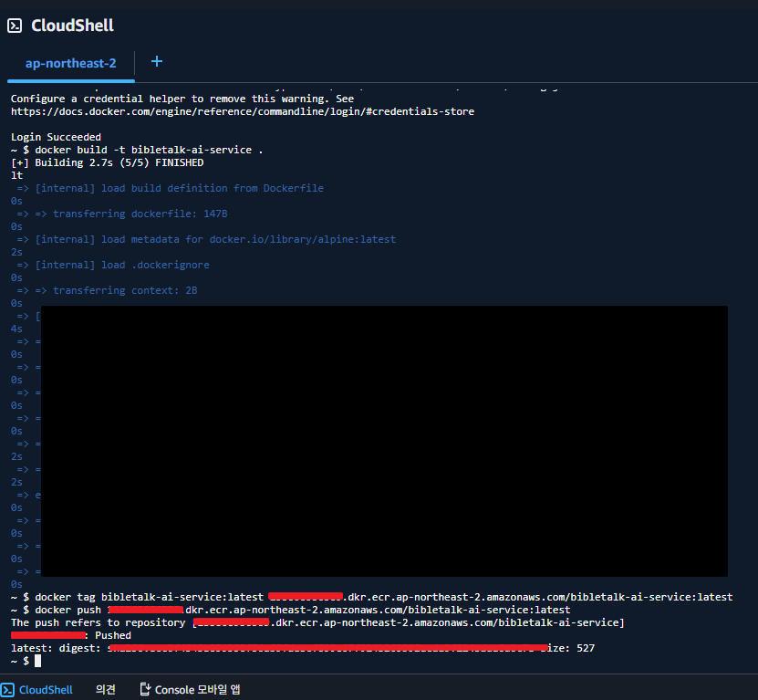Click 'load metadata for docker.io/library/alpine:latest' line
The image size is (758, 700).
pos(206,239)
